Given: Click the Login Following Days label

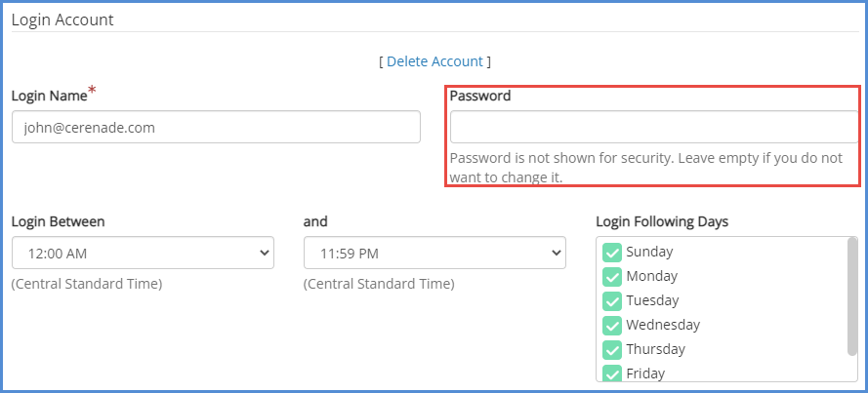Looking at the screenshot, I should [661, 221].
